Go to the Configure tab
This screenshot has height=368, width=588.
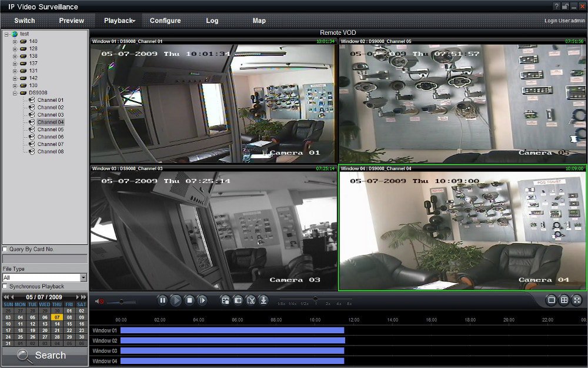tap(165, 21)
